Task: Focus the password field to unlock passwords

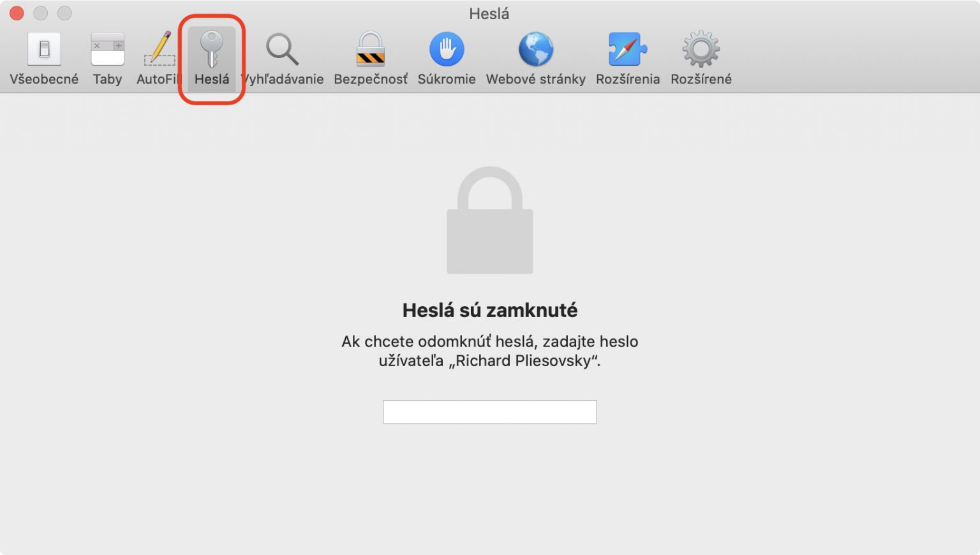Action: [x=490, y=412]
